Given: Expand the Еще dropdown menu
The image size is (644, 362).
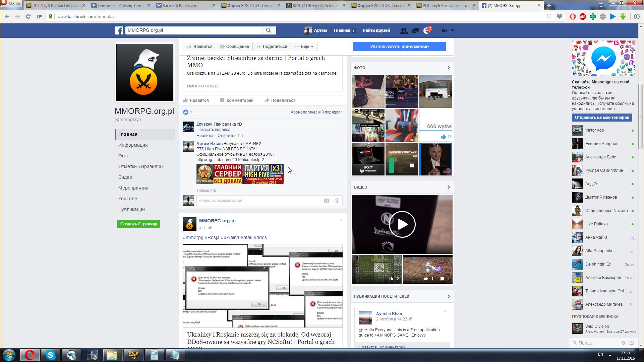Looking at the screenshot, I should coord(304,47).
